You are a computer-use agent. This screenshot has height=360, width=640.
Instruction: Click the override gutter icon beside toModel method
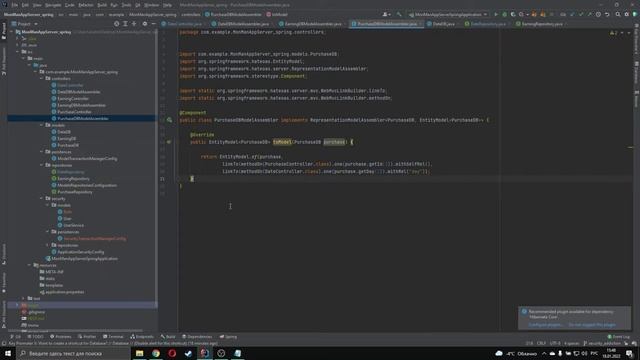[x=169, y=142]
